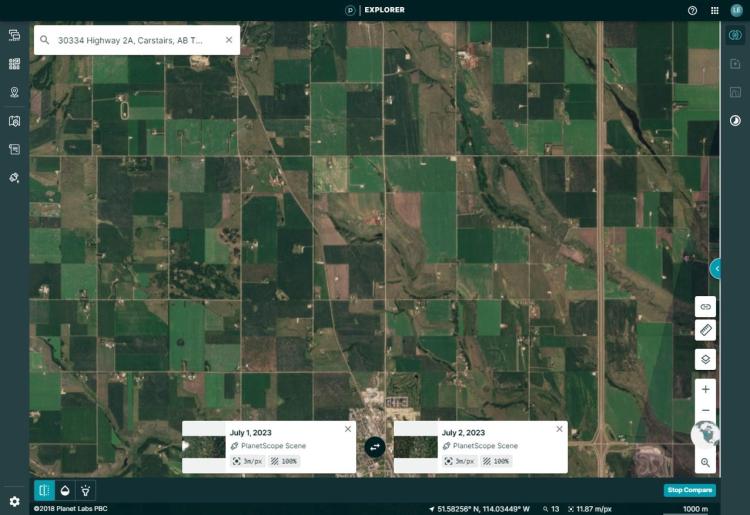Image resolution: width=750 pixels, height=515 pixels.
Task: Open the help question mark icon
Action: 692,11
